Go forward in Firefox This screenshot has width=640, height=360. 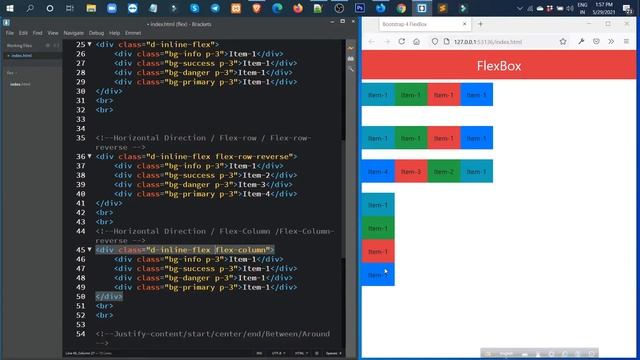pos(387,42)
